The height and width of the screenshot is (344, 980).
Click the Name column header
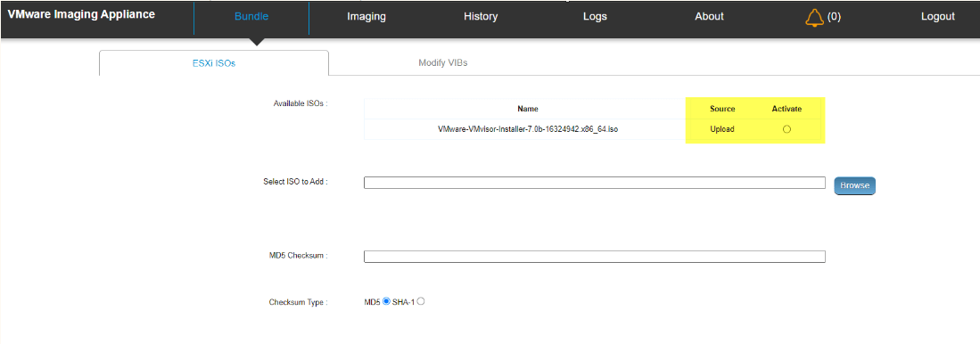coord(528,109)
